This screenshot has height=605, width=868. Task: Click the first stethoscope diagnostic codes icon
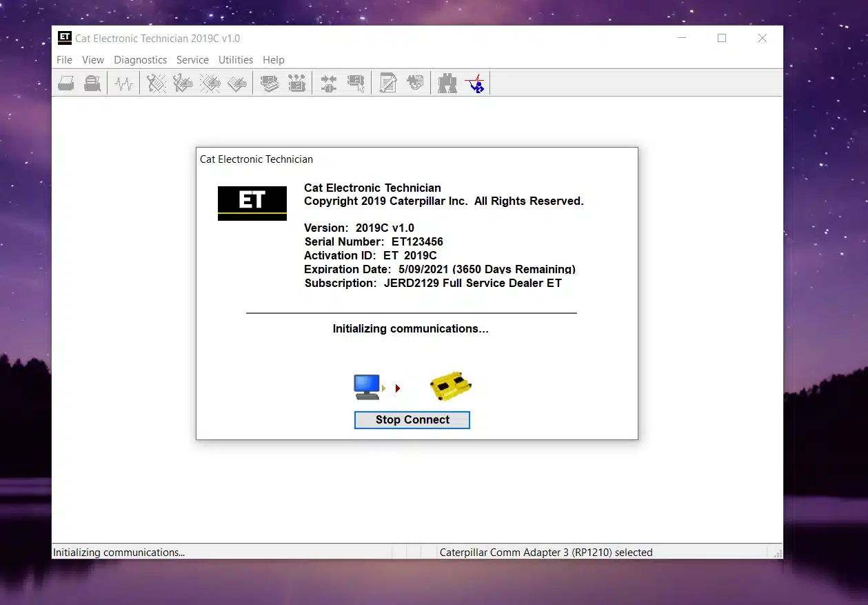[x=157, y=84]
